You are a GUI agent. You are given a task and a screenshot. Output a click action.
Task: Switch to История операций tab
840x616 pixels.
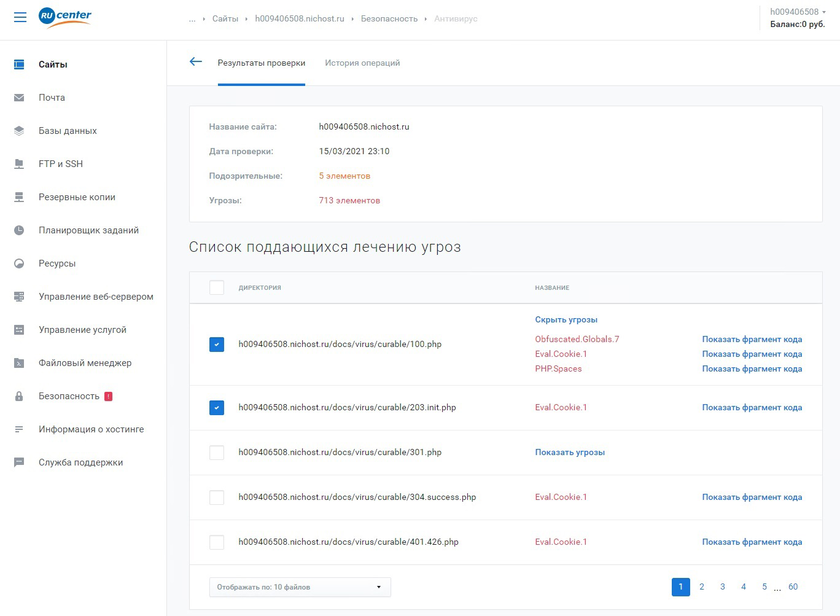pyautogui.click(x=362, y=63)
